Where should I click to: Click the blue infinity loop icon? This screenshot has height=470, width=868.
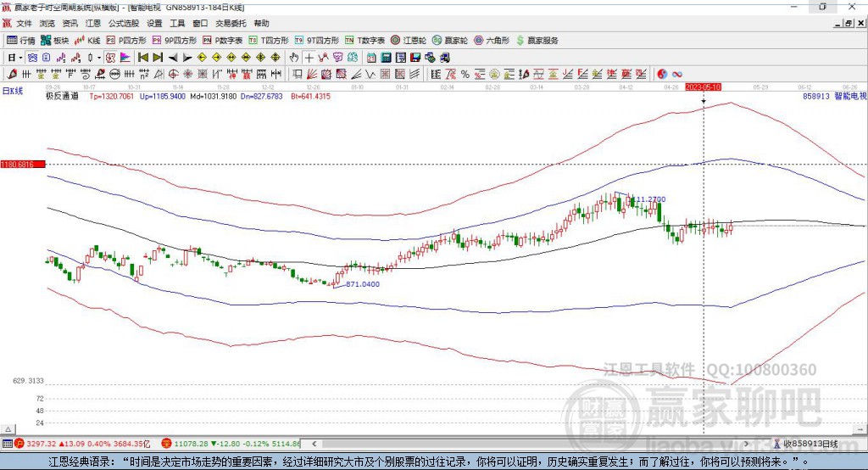[x=676, y=75]
